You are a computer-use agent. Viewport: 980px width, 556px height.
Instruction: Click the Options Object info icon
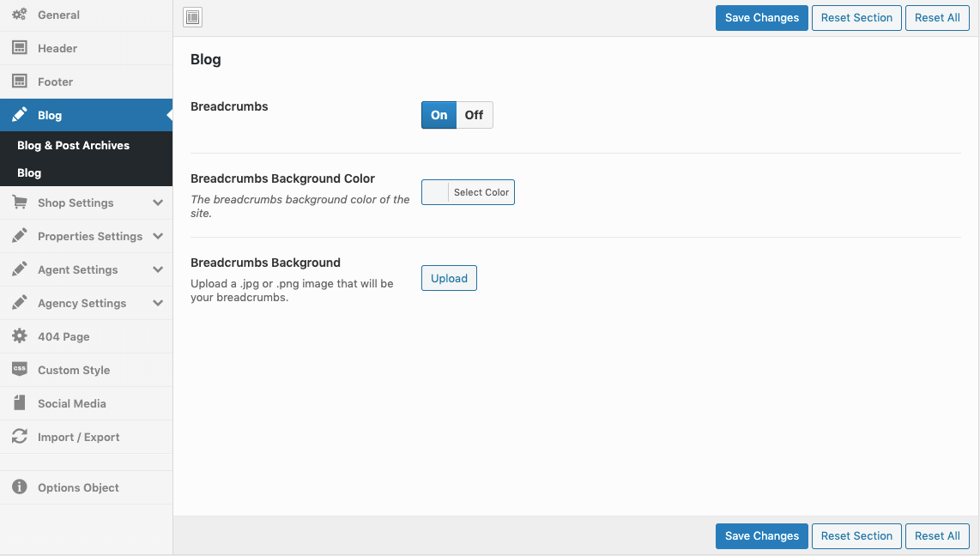20,486
